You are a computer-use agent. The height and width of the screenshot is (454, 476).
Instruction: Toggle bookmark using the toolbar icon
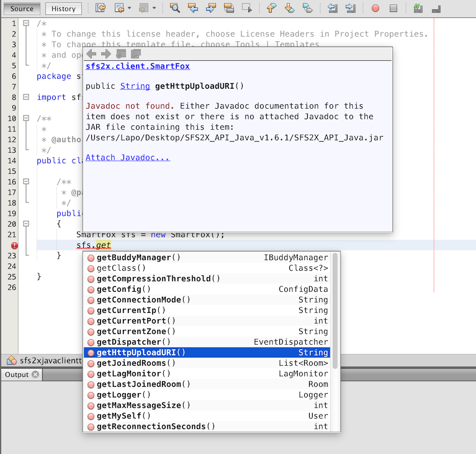308,8
